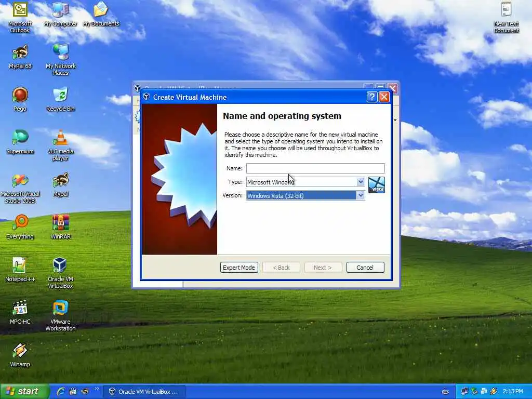
Task: Click the Vista OS logo in dialog
Action: coord(377,185)
